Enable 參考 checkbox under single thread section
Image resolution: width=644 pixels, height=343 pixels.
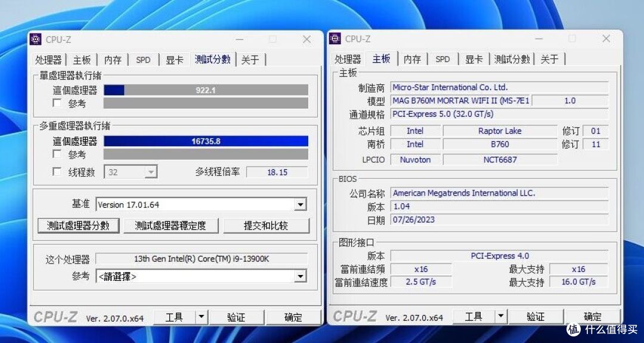click(57, 103)
